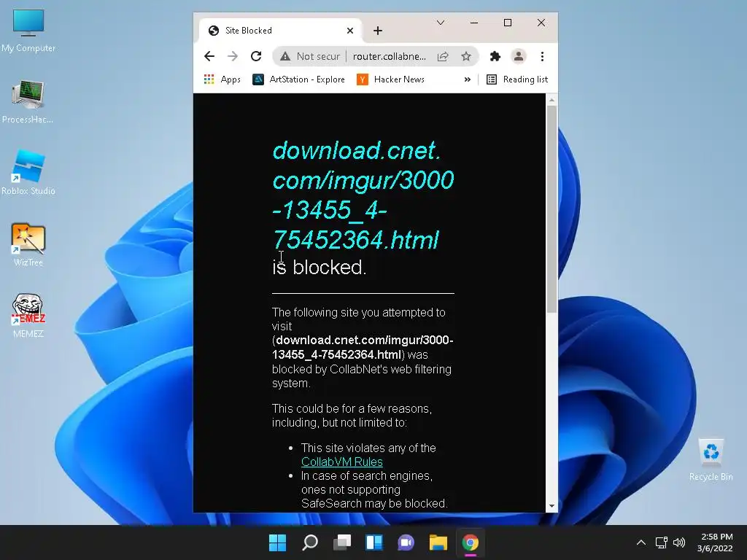Select the My Computer desktop icon

coord(28,30)
